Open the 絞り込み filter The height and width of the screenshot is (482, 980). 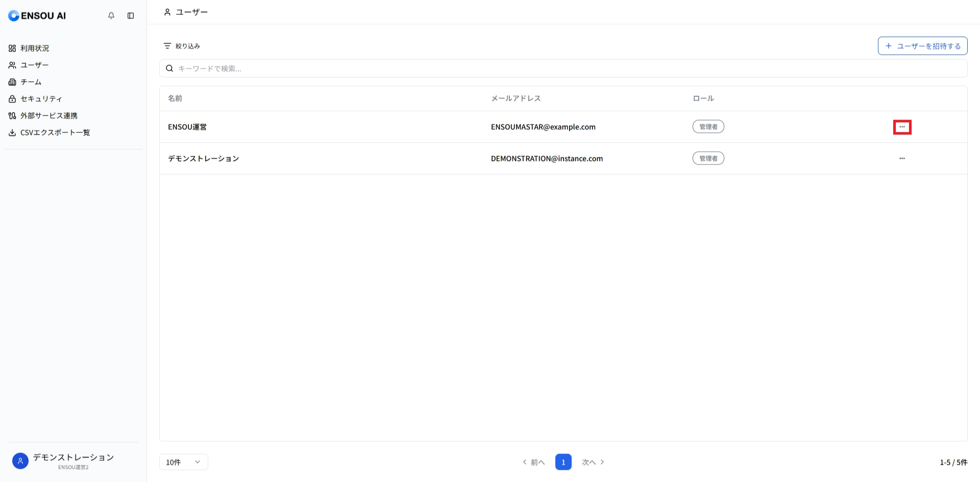(182, 46)
